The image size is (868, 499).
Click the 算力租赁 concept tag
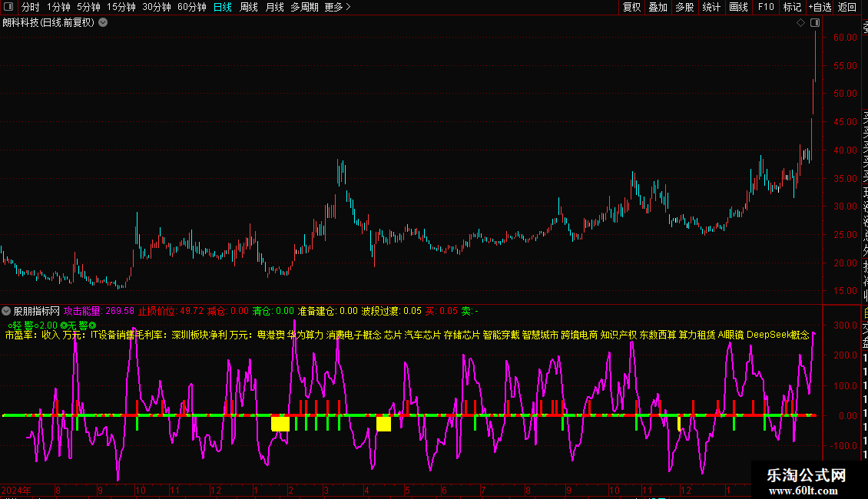697,335
